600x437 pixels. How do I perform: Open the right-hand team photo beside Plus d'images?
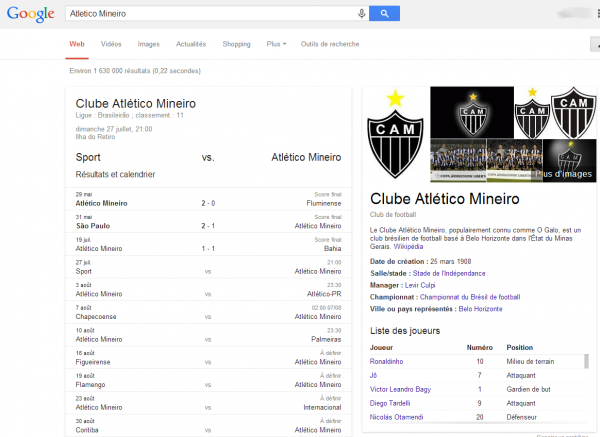coord(514,161)
